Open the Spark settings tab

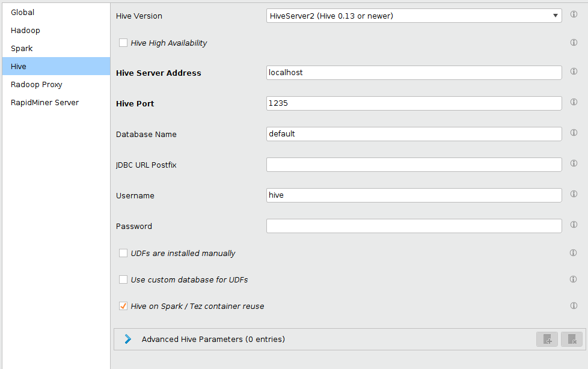[x=22, y=48]
